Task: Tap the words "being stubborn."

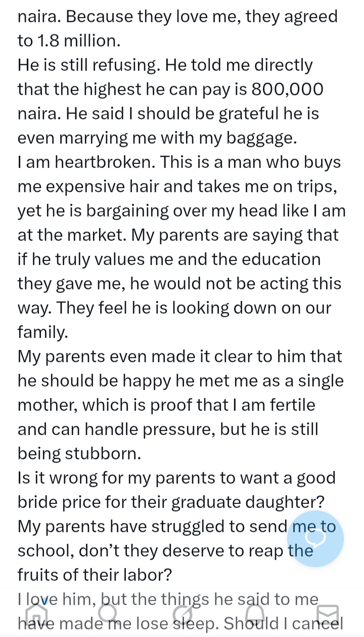Action: tap(79, 454)
